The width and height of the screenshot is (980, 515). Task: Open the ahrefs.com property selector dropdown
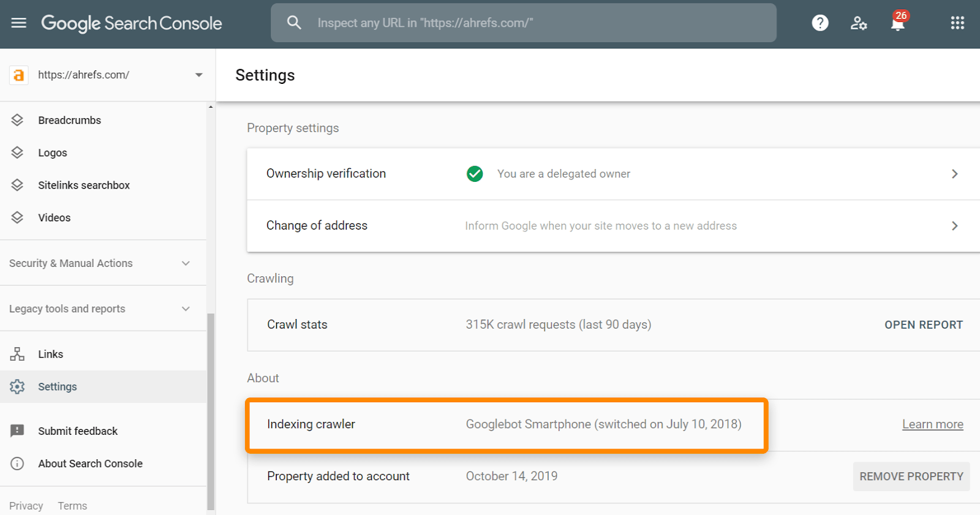tap(198, 75)
